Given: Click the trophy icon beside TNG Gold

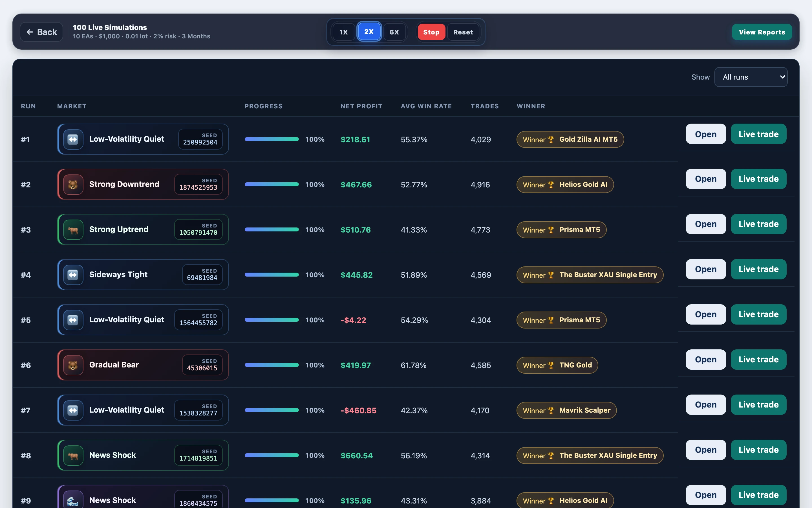Looking at the screenshot, I should point(551,365).
